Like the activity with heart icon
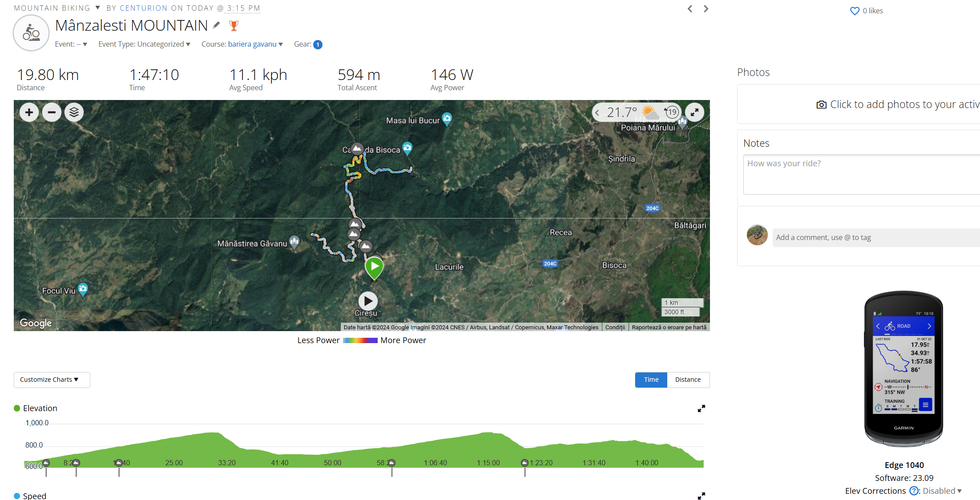 855,11
